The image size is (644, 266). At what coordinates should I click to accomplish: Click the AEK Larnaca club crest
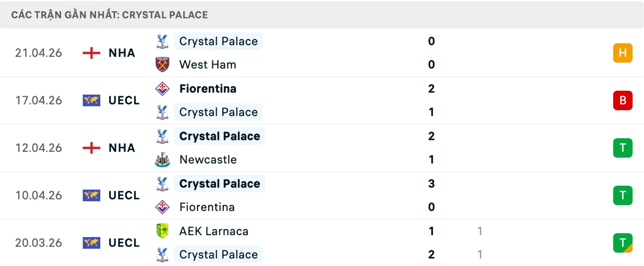pyautogui.click(x=162, y=231)
